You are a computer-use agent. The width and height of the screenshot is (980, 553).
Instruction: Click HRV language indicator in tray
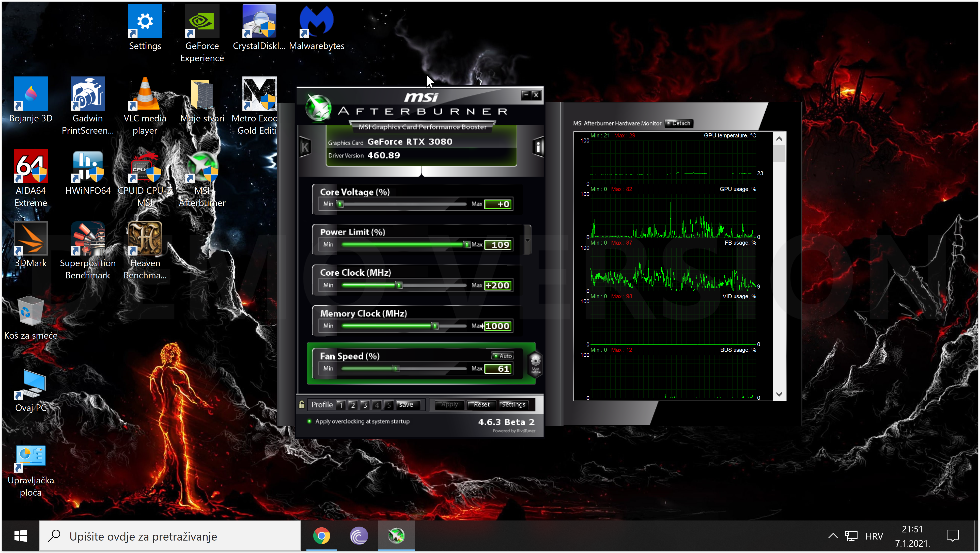pos(874,536)
